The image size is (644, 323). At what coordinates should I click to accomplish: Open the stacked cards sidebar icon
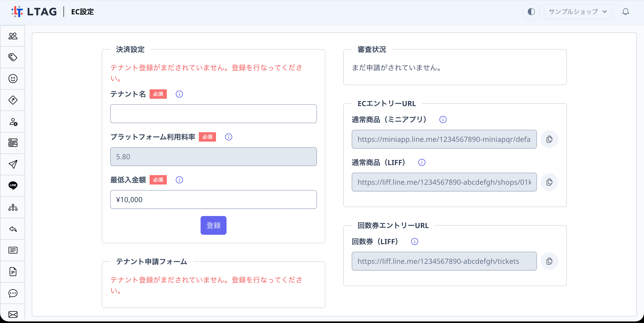(13, 143)
